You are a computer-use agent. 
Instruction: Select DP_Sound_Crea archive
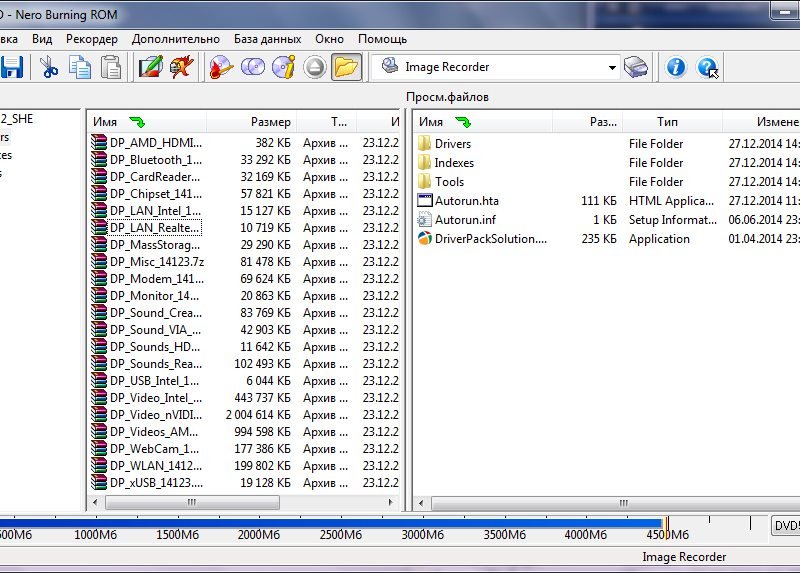click(x=156, y=313)
